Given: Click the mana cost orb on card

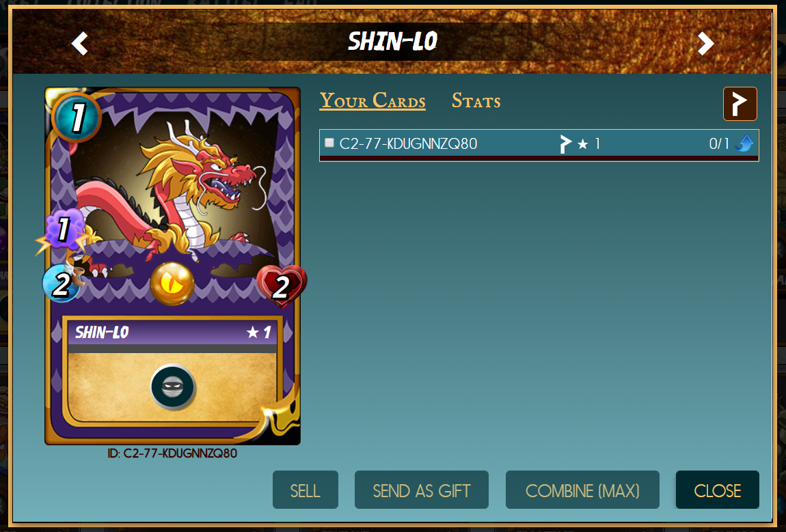Looking at the screenshot, I should pos(77,118).
